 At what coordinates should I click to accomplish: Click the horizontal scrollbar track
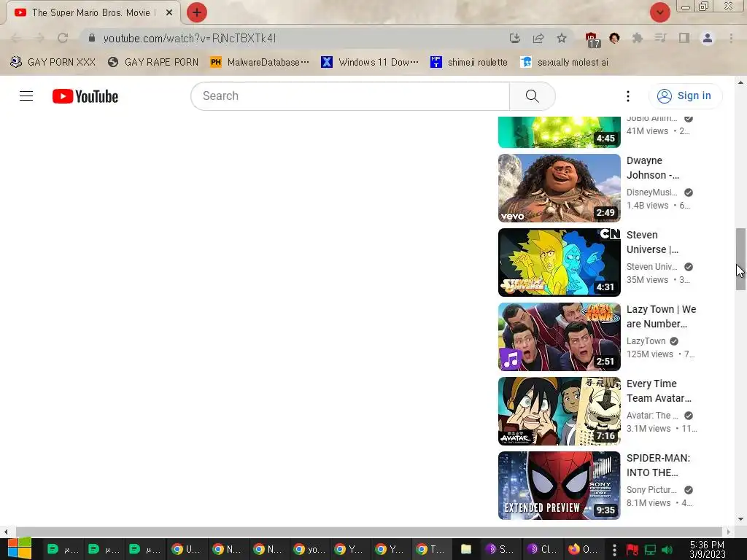(x=369, y=532)
